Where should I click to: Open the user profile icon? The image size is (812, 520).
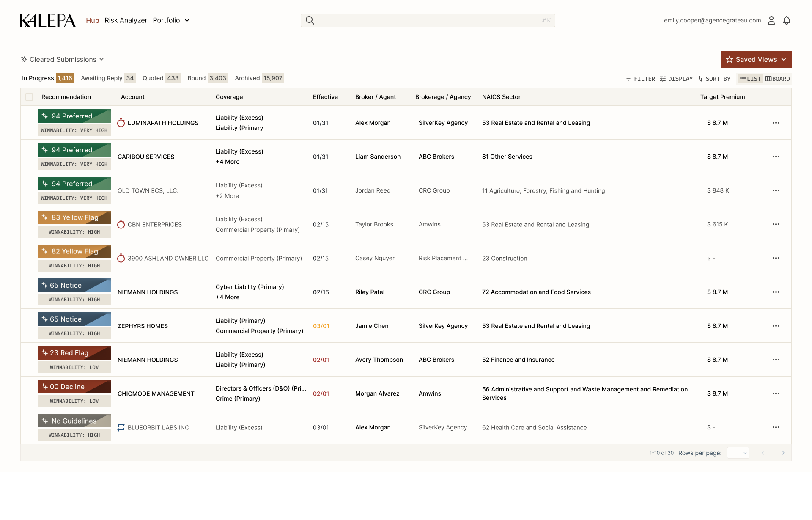771,20
